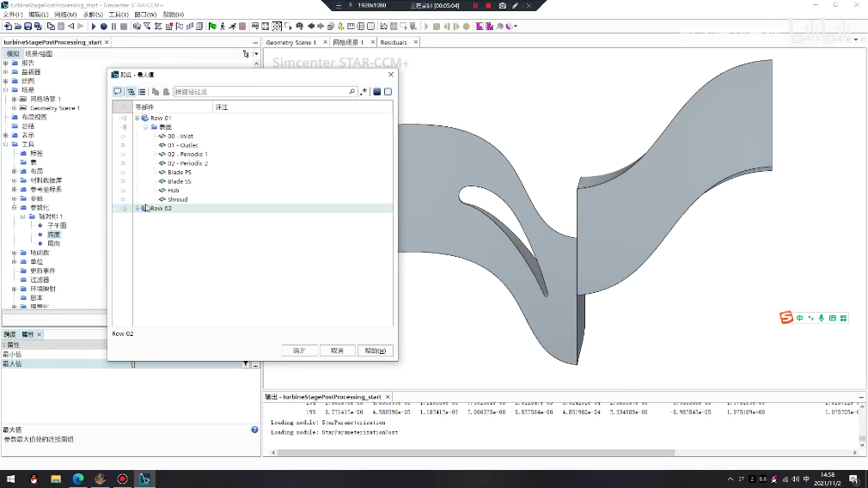Open the Windows Start menu

10,479
